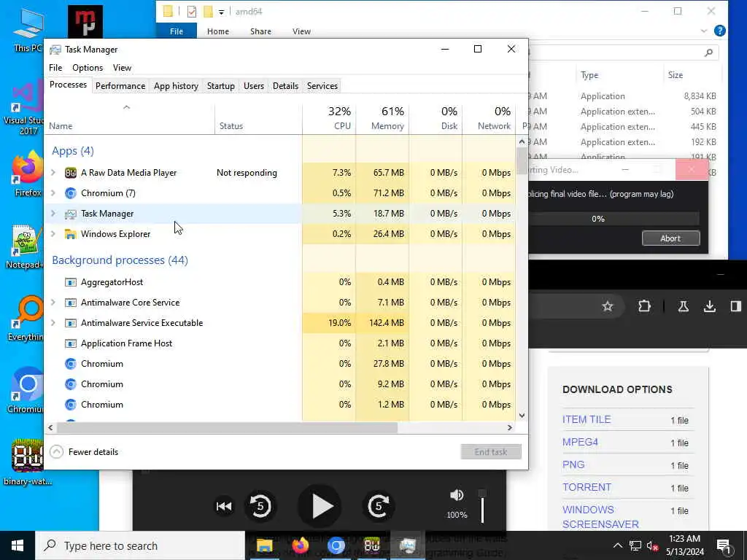This screenshot has height=560, width=747.
Task: Open PNG download link
Action: (573, 464)
